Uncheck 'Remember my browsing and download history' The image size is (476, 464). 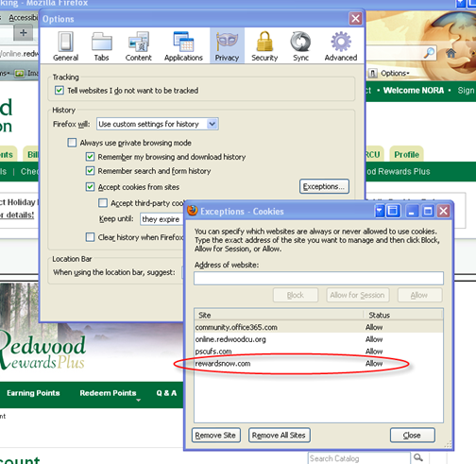coord(90,157)
